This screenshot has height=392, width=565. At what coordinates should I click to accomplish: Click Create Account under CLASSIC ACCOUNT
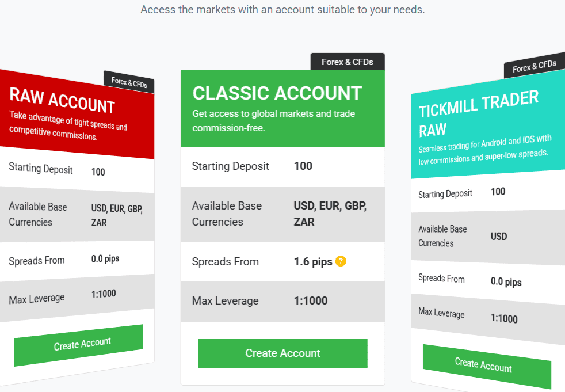click(282, 353)
